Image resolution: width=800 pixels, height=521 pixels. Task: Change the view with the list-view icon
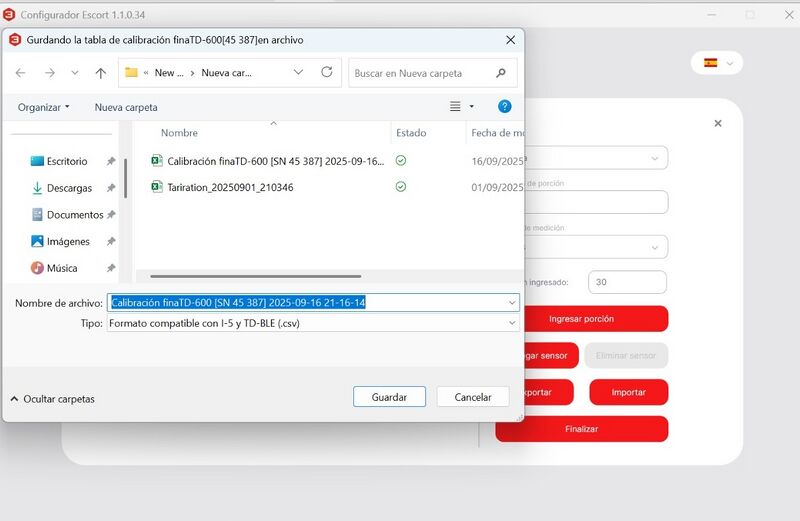[455, 106]
